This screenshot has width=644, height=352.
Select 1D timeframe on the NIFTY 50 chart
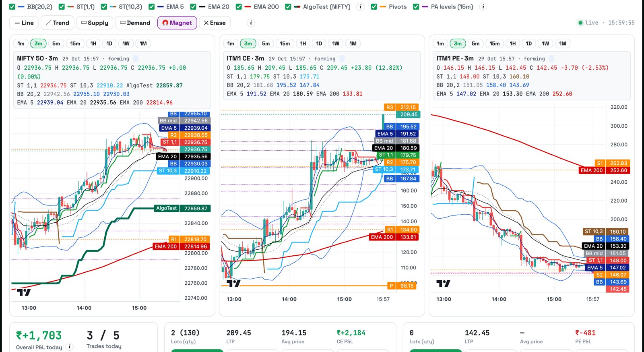[109, 43]
